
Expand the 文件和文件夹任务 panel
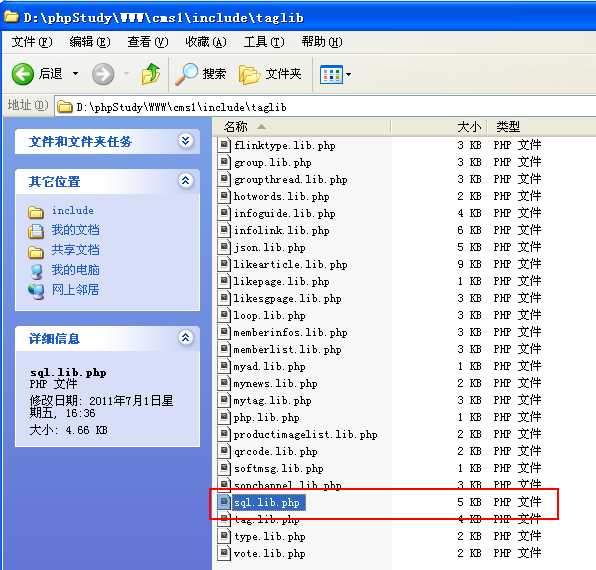click(x=185, y=141)
